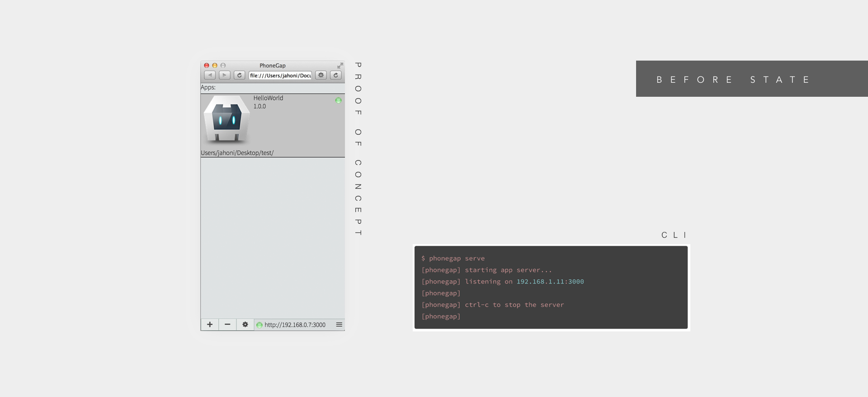Click the http://192.168.0.7:3000 server address
This screenshot has width=868, height=397.
point(295,325)
